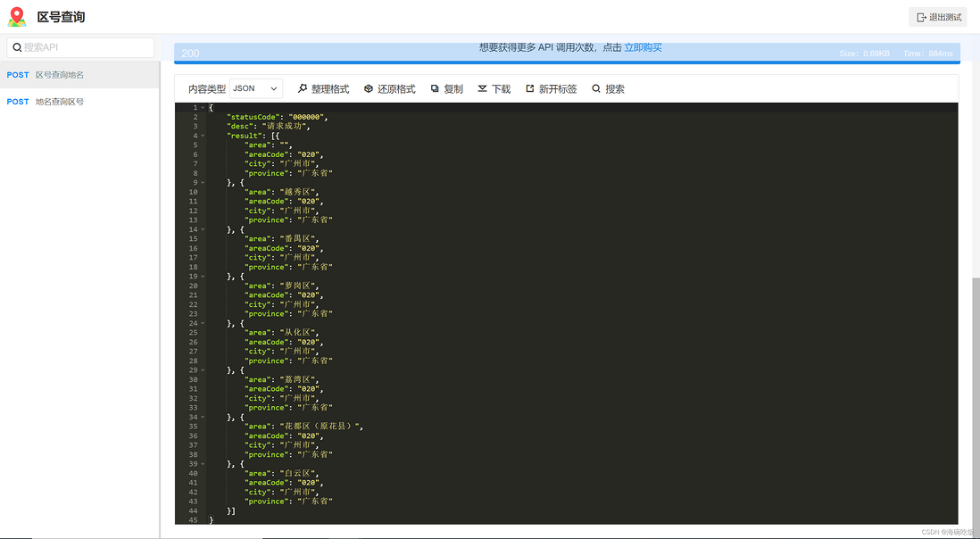This screenshot has width=980, height=539.
Task: Click line number 45 in the gutter
Action: pos(193,519)
